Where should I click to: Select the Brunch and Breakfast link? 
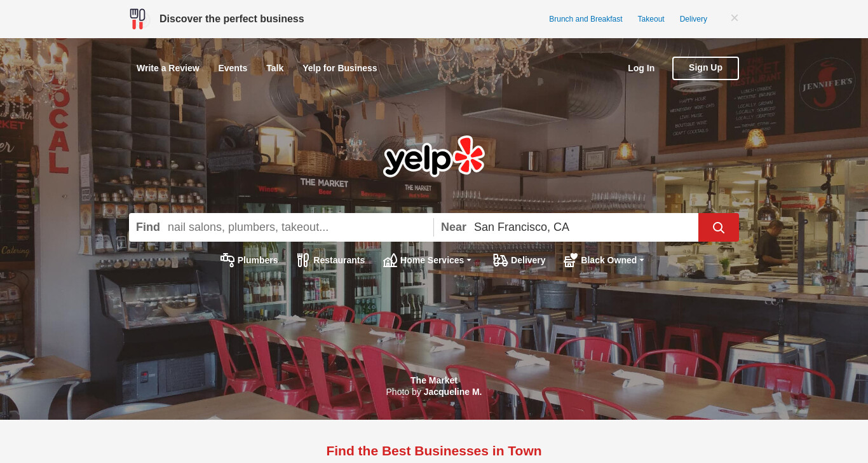[586, 19]
